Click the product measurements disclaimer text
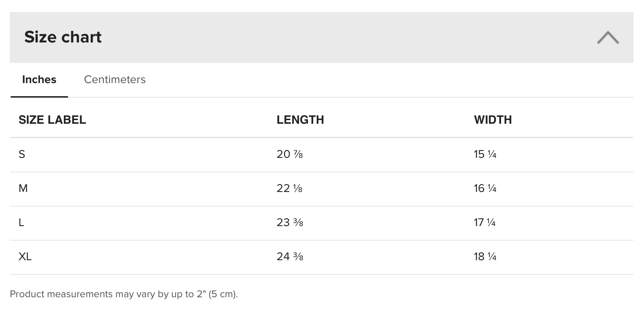 tap(124, 294)
